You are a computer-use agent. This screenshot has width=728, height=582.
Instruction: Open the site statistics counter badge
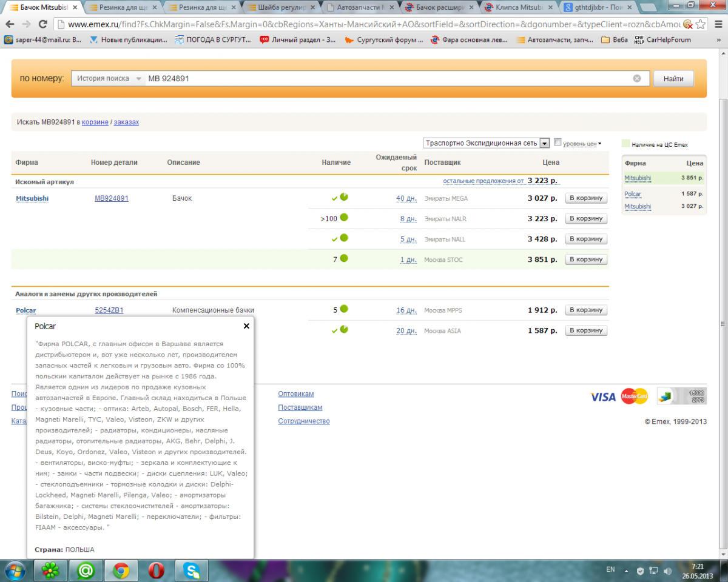[682, 396]
